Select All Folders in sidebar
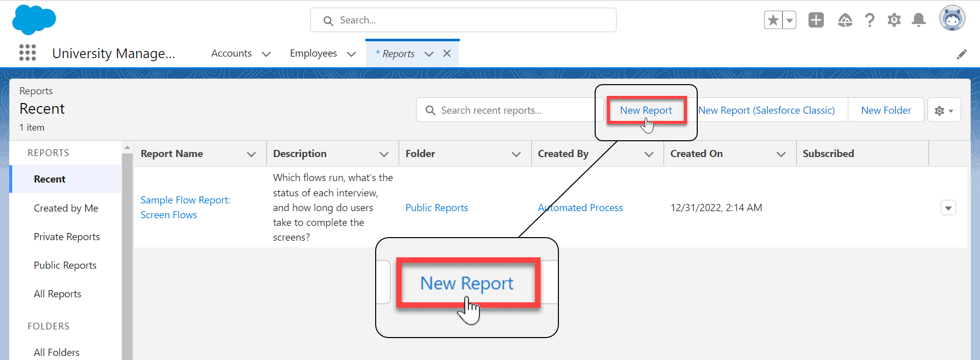The image size is (980, 360). pos(56,352)
